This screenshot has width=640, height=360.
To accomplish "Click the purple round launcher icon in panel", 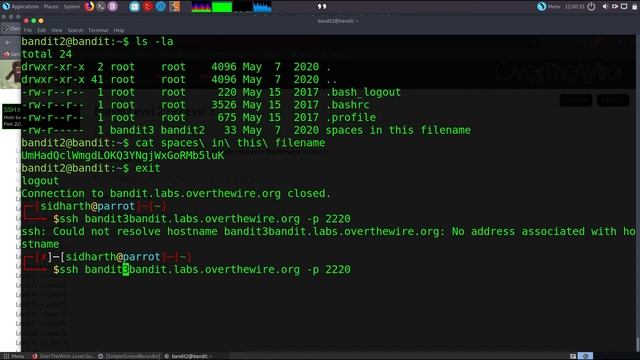I will coord(113,6).
